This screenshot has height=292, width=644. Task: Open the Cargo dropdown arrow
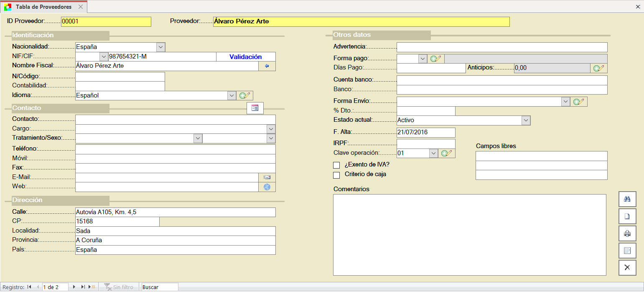tap(271, 129)
